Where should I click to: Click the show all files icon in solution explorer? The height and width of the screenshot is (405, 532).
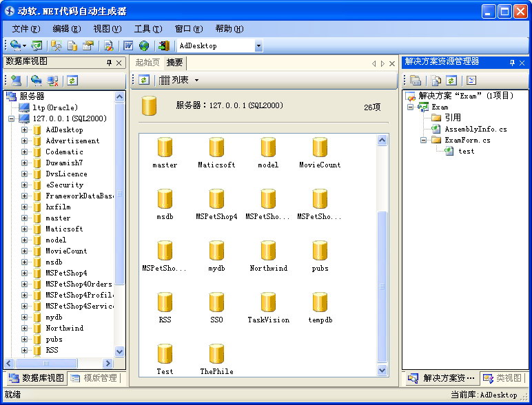[436, 81]
